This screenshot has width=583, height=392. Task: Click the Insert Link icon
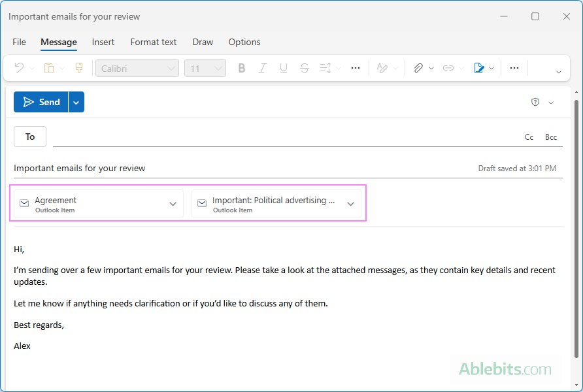pos(448,68)
